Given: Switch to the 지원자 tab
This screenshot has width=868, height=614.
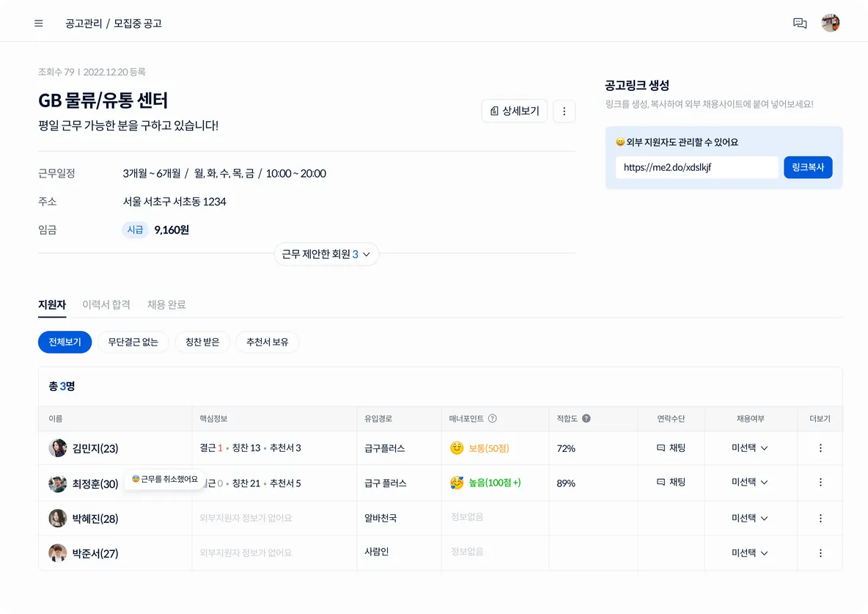Looking at the screenshot, I should pos(52,304).
